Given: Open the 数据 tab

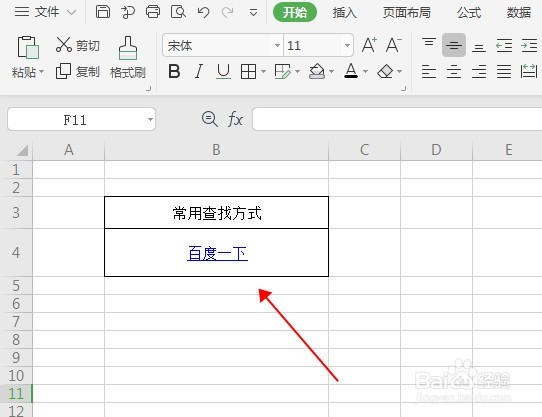Looking at the screenshot, I should click(519, 13).
